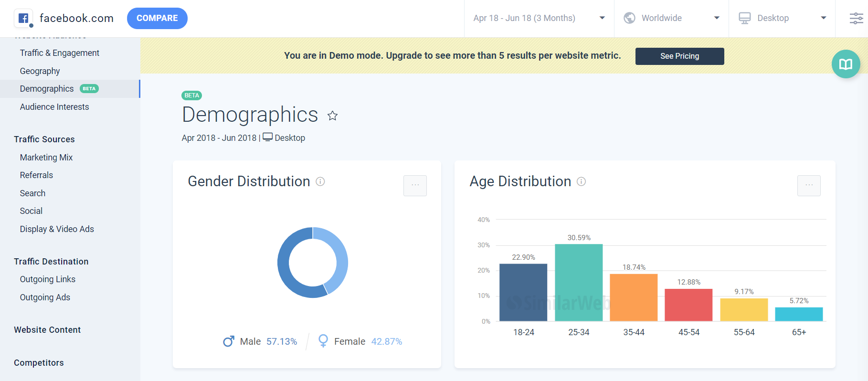
Task: Click the See Pricing button
Action: point(679,56)
